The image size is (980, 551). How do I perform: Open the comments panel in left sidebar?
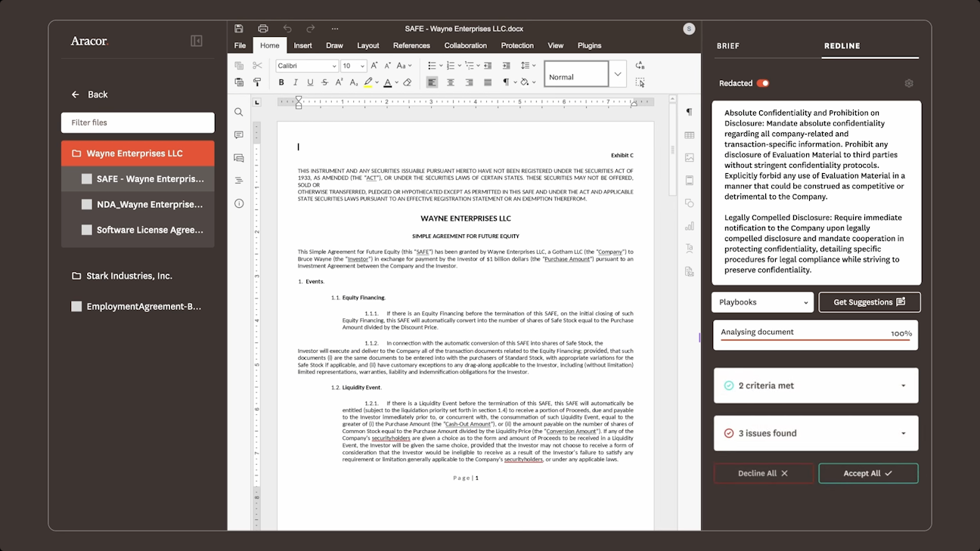pos(239,135)
